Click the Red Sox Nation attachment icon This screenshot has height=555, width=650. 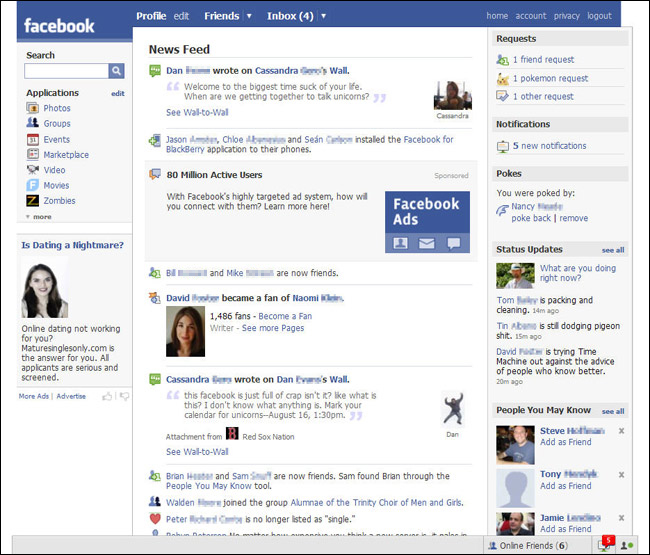pos(232,434)
